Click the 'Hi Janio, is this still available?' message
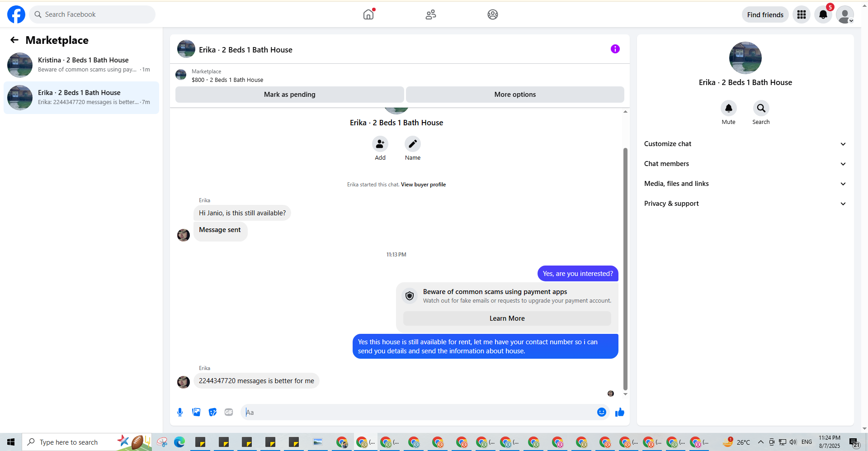 click(x=242, y=213)
